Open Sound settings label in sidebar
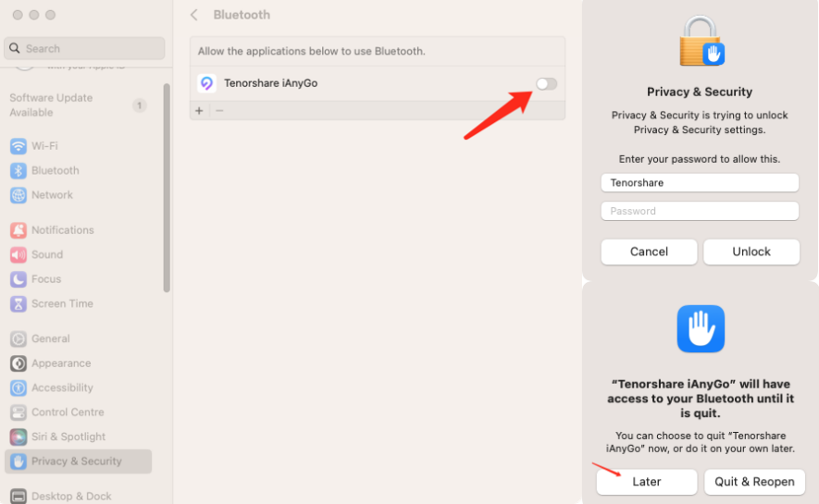This screenshot has height=504, width=819. click(47, 254)
